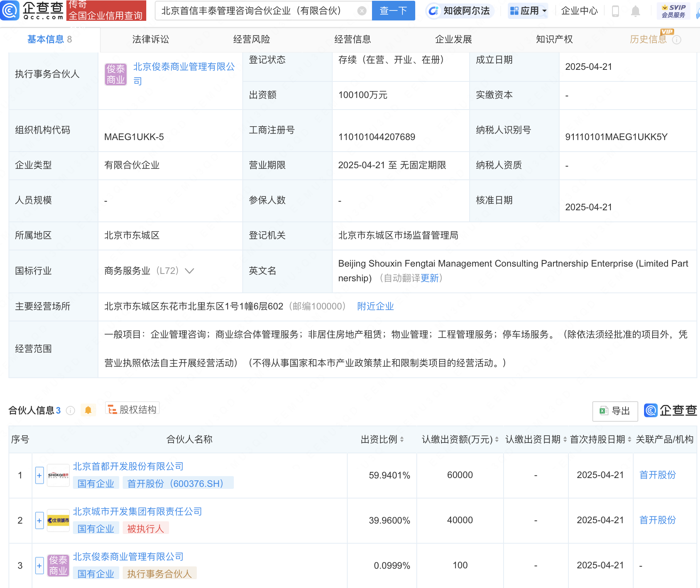Image resolution: width=700 pixels, height=588 pixels.
Task: Click 北京市东城区市场监督管理局 registration authority
Action: point(398,235)
